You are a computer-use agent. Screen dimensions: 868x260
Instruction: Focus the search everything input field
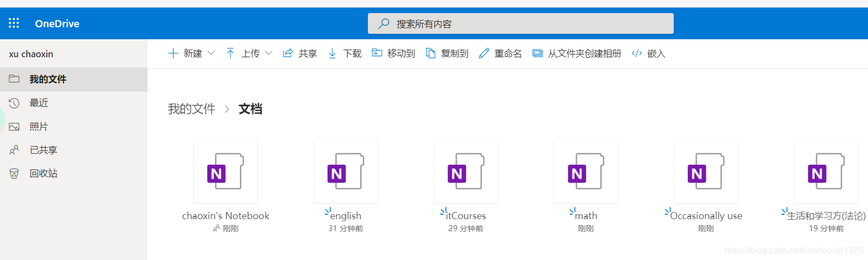pos(521,23)
